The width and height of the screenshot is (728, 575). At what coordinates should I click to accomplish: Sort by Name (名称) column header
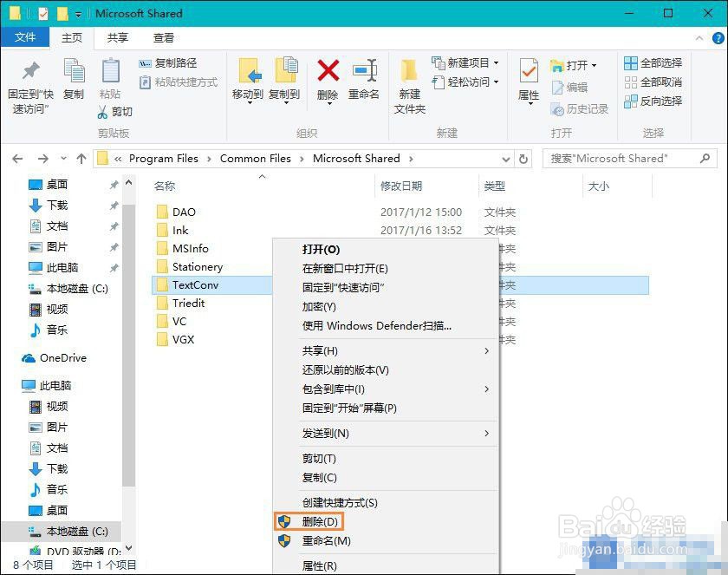[165, 186]
